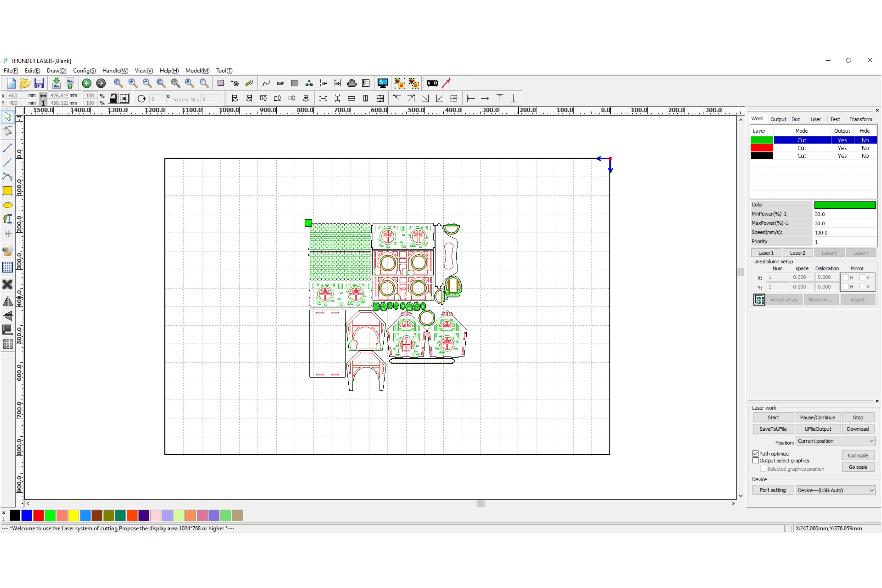Toggle Path optimize checkbox

pyautogui.click(x=756, y=454)
